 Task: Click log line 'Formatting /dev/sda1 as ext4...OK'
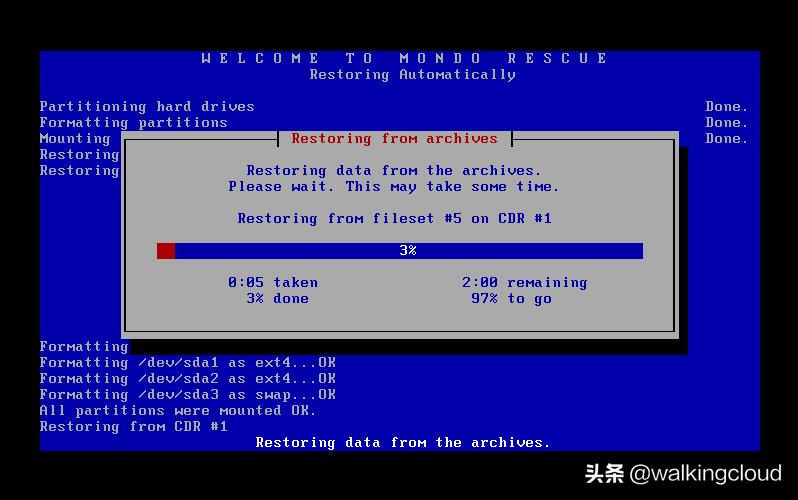188,363
